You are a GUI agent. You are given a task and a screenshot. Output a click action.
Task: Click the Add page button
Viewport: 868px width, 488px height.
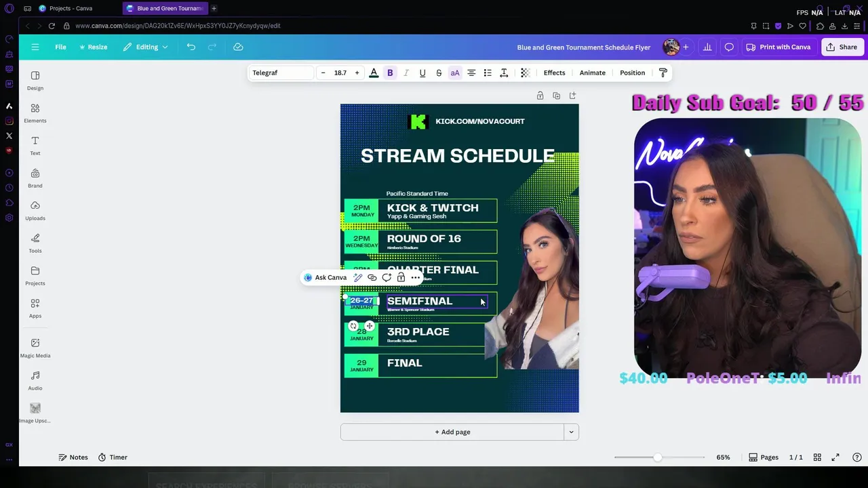click(452, 432)
